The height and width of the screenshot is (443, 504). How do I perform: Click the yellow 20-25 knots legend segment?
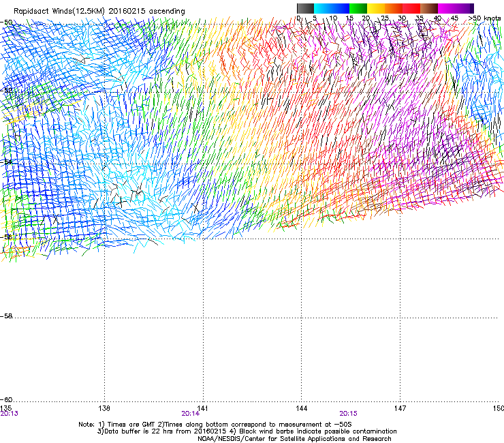pyautogui.click(x=376, y=8)
